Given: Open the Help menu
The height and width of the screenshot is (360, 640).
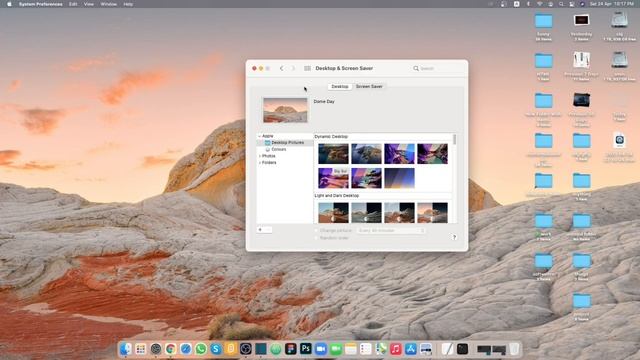Looking at the screenshot, I should (x=128, y=4).
